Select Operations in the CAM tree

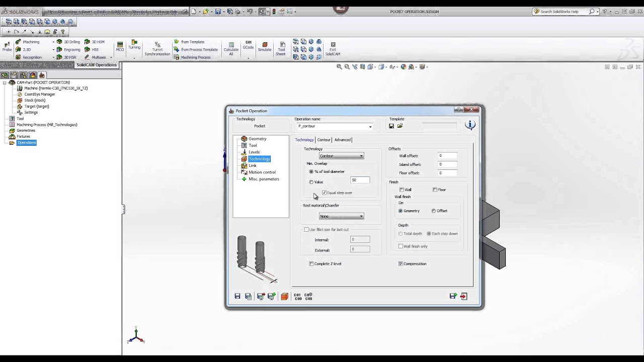tap(27, 143)
